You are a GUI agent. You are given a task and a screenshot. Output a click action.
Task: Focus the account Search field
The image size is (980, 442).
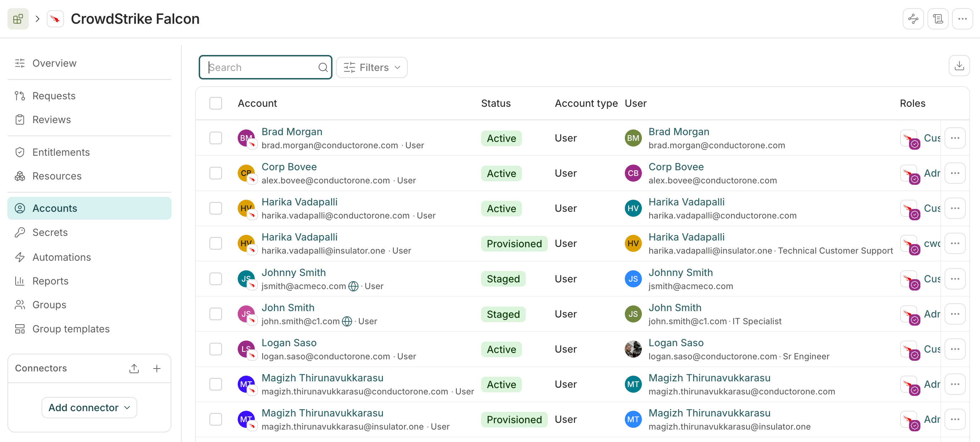pos(265,67)
